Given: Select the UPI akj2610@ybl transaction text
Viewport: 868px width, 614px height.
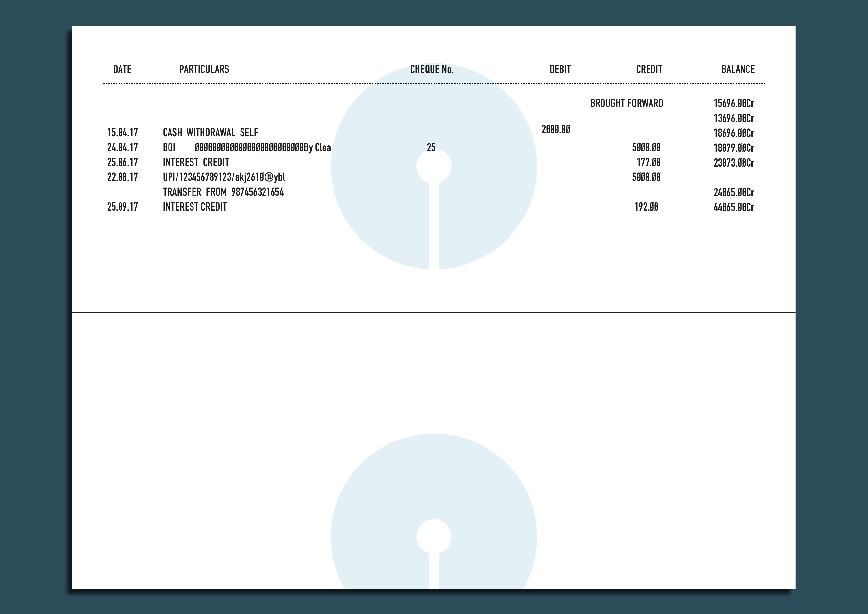Looking at the screenshot, I should (x=224, y=177).
